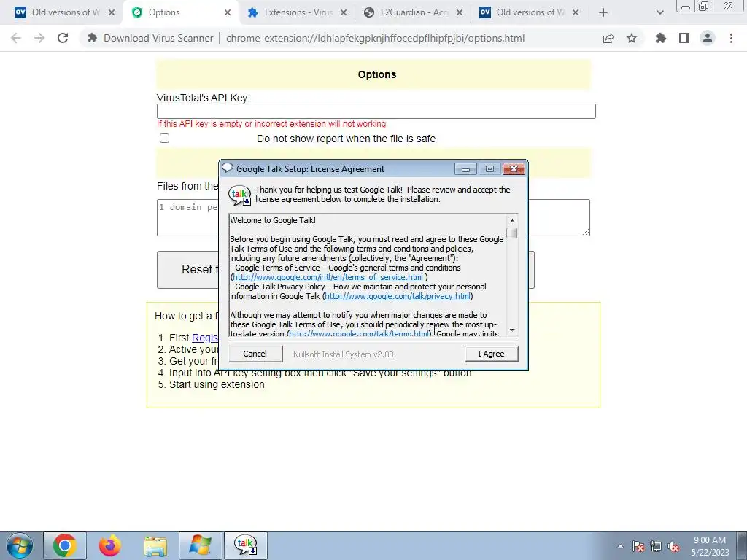Click the Windows flag taskbar program
The width and height of the screenshot is (747, 560).
point(201,545)
